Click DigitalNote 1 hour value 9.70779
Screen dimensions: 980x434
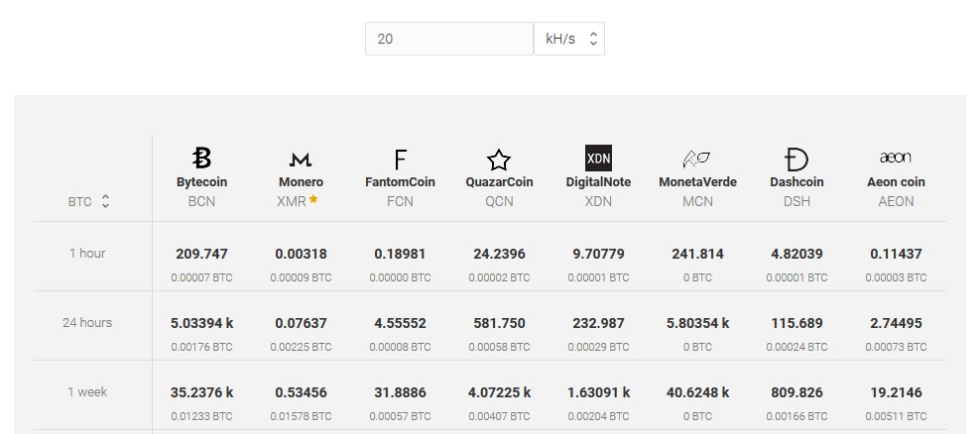(x=598, y=254)
